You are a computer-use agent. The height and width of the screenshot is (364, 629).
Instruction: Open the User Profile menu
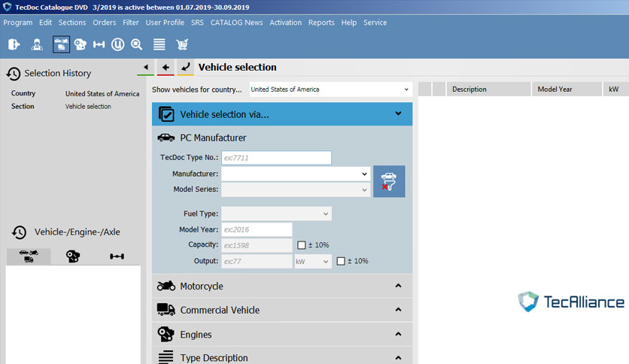(x=165, y=23)
